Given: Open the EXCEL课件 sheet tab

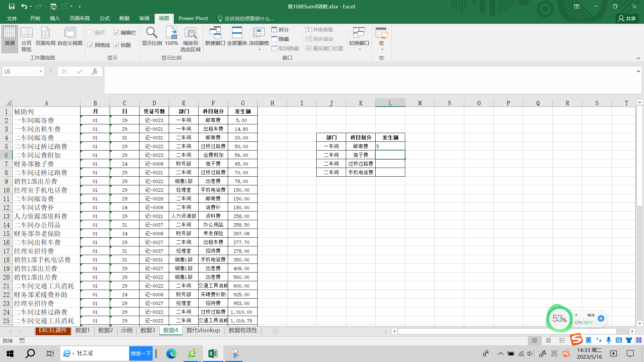Looking at the screenshot, I should 53,330.
